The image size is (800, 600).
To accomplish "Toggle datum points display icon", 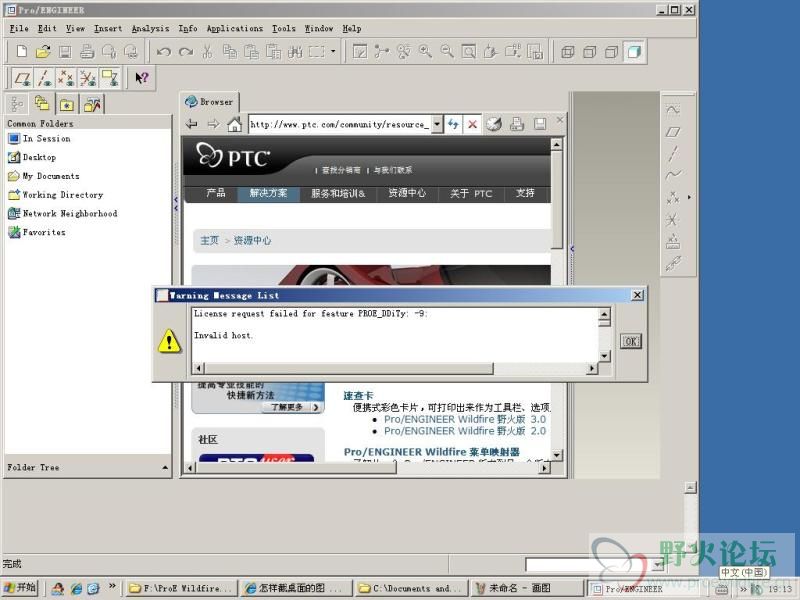I will coord(66,78).
